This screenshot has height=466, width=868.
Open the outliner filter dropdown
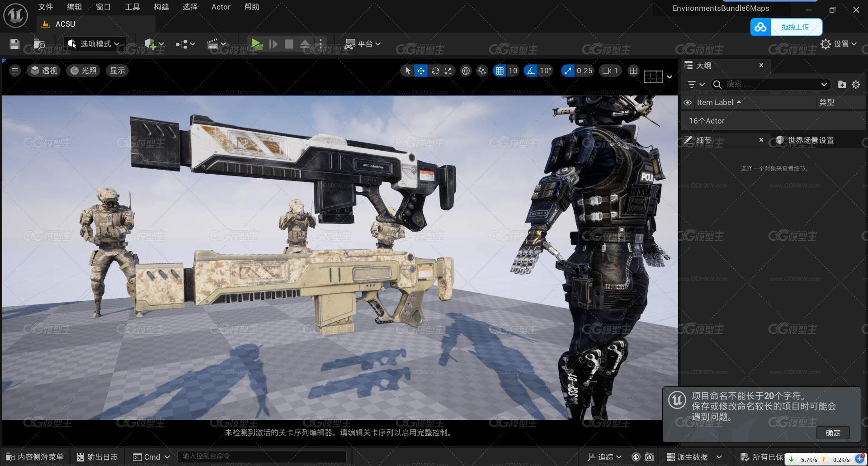696,84
